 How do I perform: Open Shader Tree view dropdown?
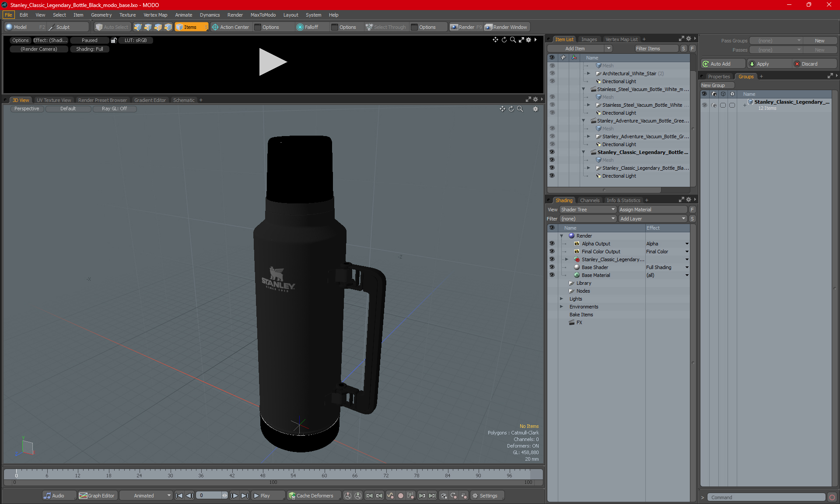[588, 210]
